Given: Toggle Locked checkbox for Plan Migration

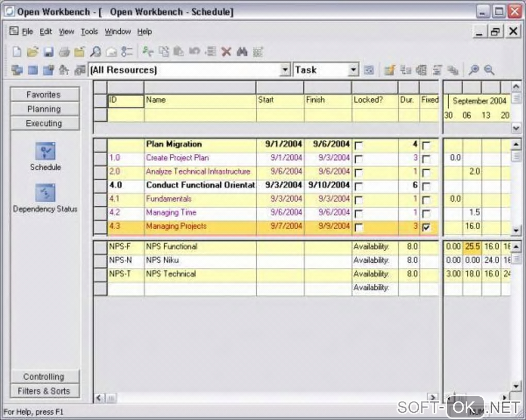Looking at the screenshot, I should [358, 146].
